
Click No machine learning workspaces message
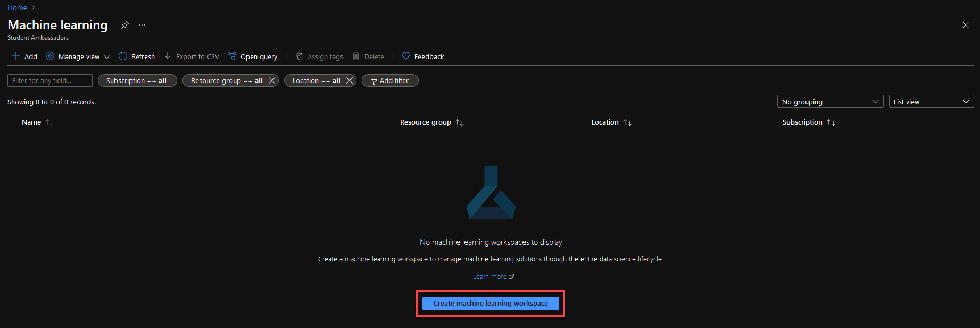point(491,242)
